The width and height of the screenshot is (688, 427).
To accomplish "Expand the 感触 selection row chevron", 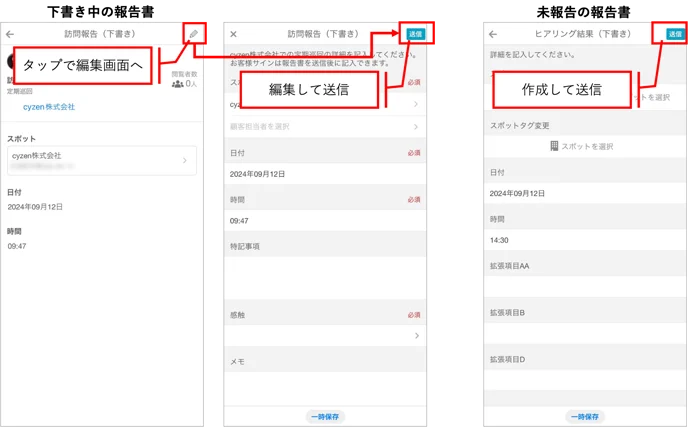I will pos(416,336).
